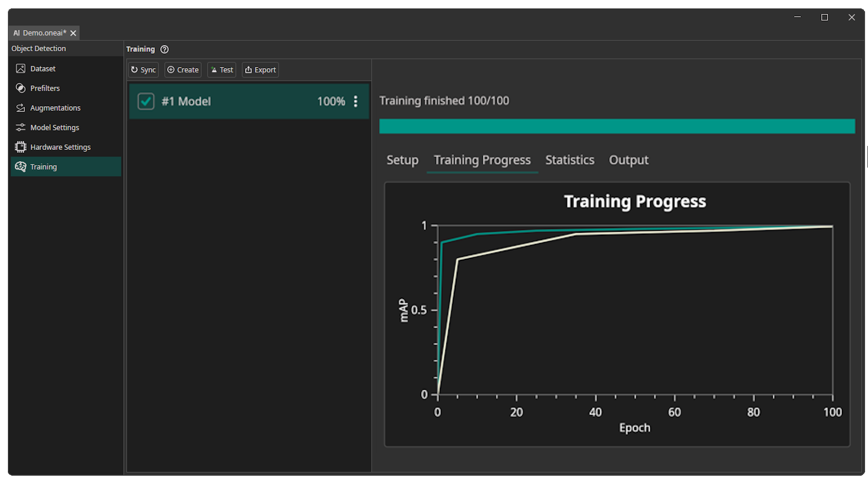Image resolution: width=868 pixels, height=488 pixels.
Task: Open the Dataset section
Action: pyautogui.click(x=66, y=69)
